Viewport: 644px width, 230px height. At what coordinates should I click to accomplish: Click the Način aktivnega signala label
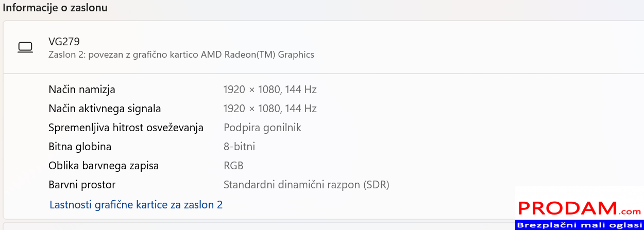[x=105, y=109]
